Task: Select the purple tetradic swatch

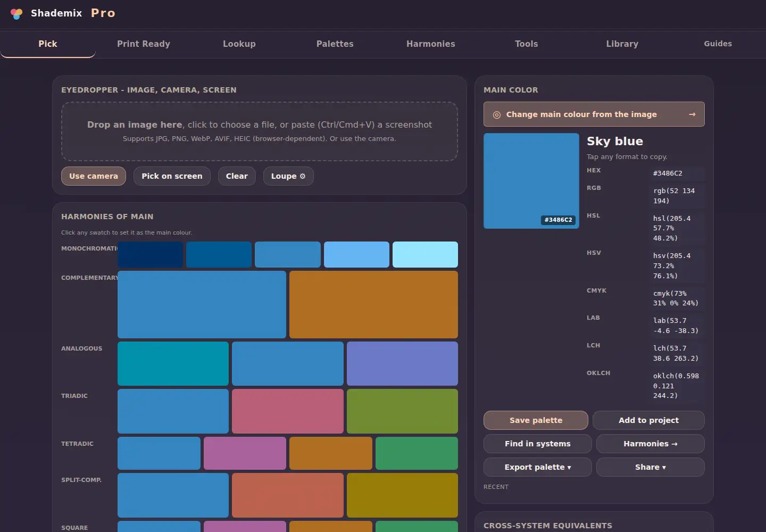Action: [x=245, y=453]
